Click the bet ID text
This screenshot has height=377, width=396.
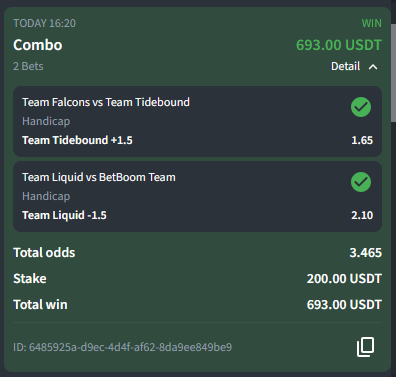pyautogui.click(x=122, y=347)
